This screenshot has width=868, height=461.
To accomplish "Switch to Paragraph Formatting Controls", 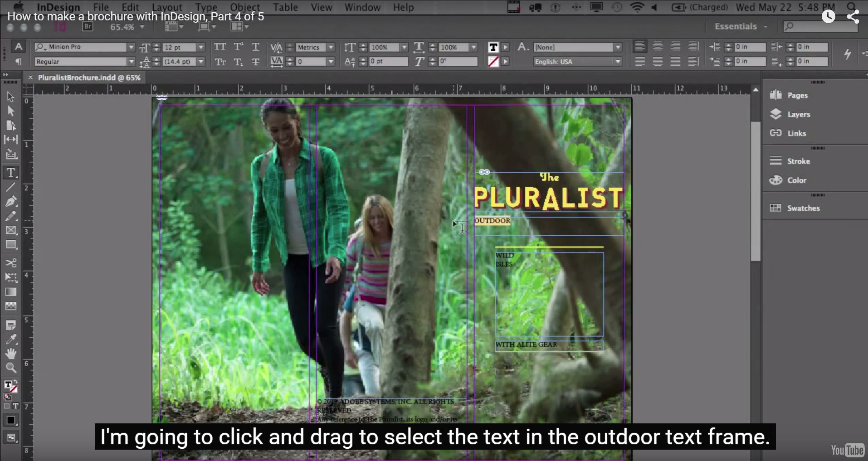I will tap(18, 61).
